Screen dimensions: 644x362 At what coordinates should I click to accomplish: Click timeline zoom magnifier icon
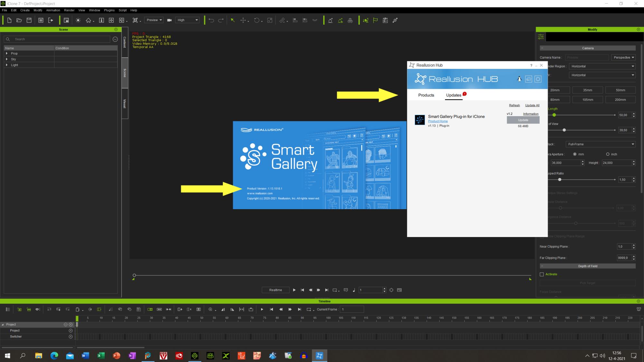pyautogui.click(x=210, y=309)
